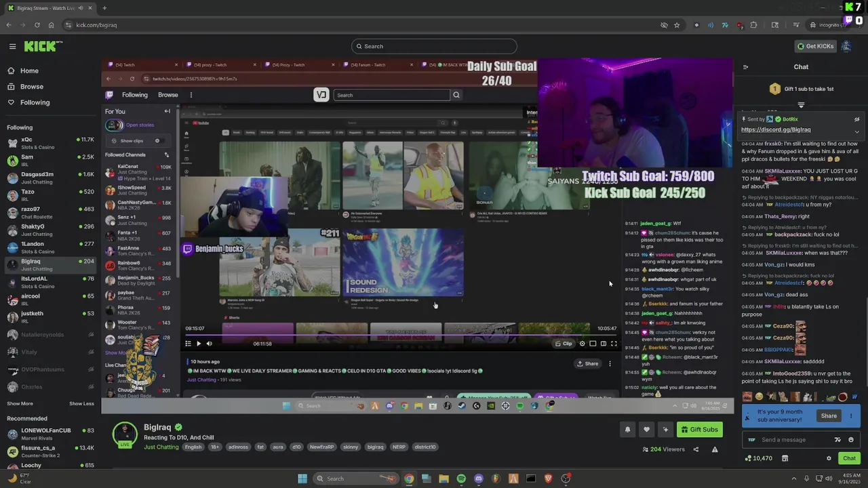
Task: Click Clip button in Twitch player
Action: click(x=564, y=344)
